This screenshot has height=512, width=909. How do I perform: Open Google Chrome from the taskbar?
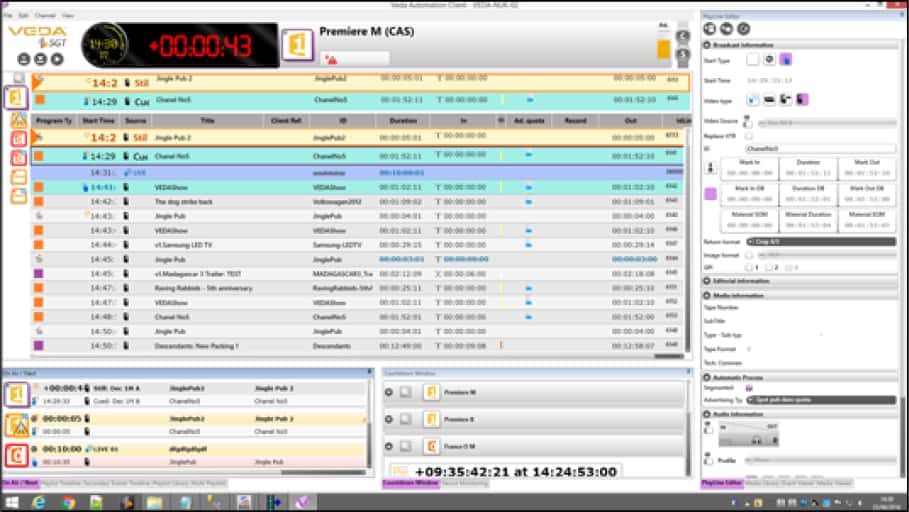[x=68, y=502]
